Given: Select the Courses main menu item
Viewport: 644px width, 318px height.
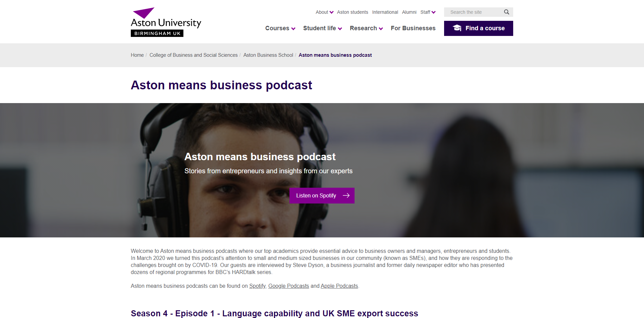Looking at the screenshot, I should click(277, 28).
